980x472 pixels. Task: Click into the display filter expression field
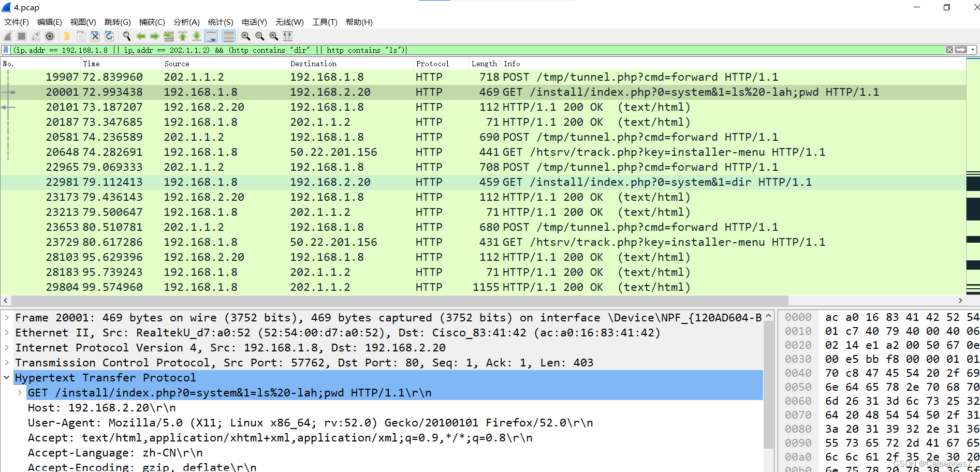[x=477, y=50]
